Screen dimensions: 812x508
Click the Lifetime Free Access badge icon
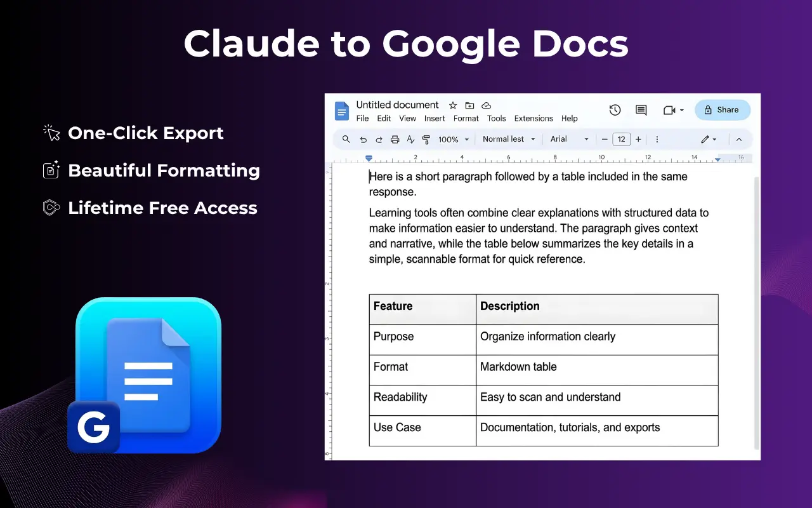pyautogui.click(x=51, y=208)
